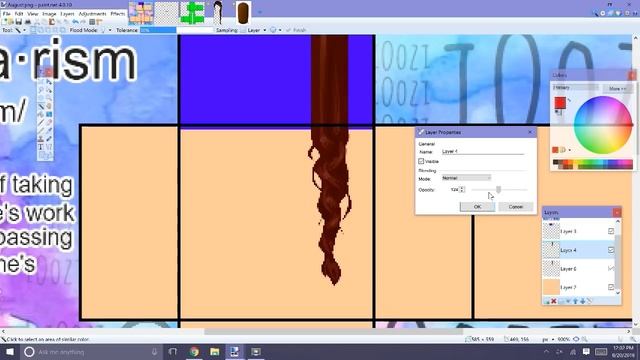Select the Lasso Select tool
Viewport: 640px width, 360px height.
point(40,90)
